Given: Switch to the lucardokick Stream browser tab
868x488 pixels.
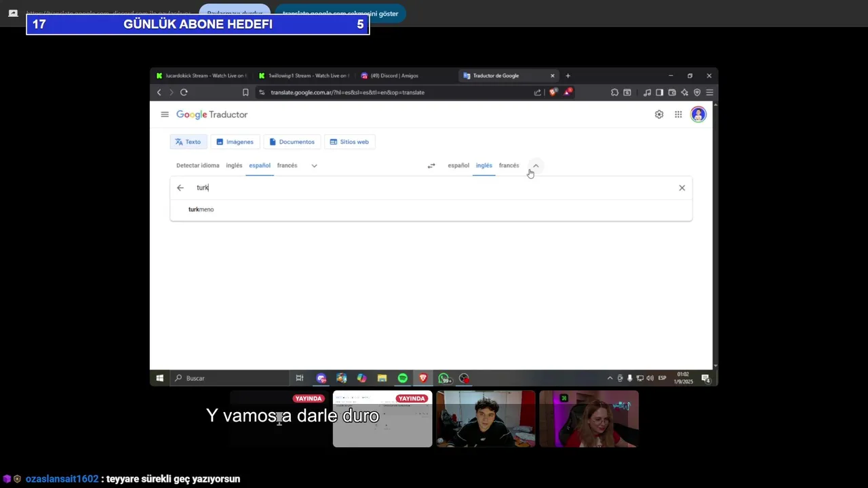Looking at the screenshot, I should coord(201,76).
